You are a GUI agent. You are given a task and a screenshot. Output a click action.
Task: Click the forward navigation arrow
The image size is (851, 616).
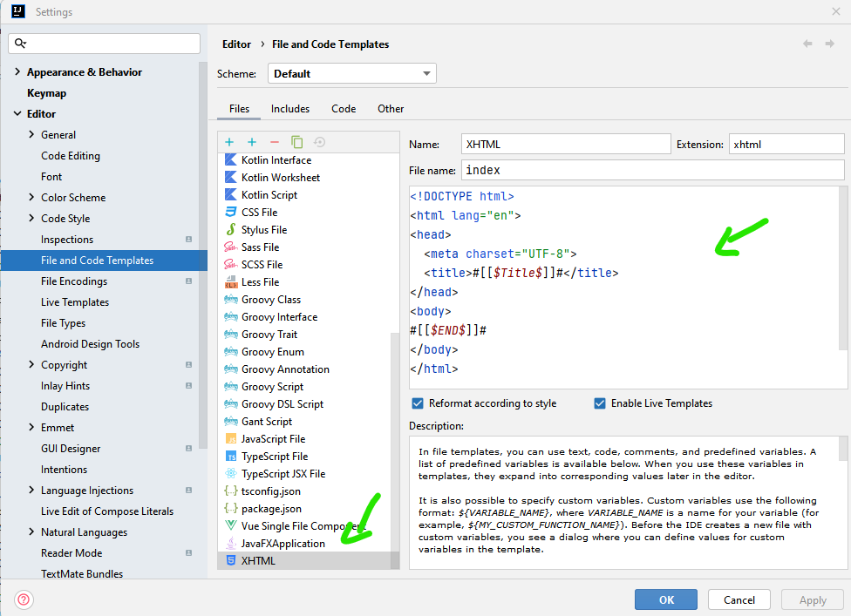click(x=830, y=44)
